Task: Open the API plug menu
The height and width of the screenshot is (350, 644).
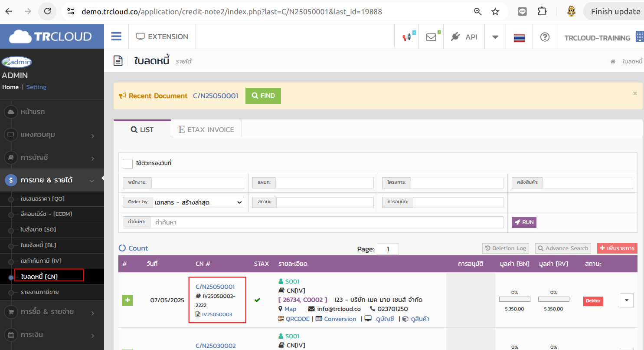Action: point(464,37)
